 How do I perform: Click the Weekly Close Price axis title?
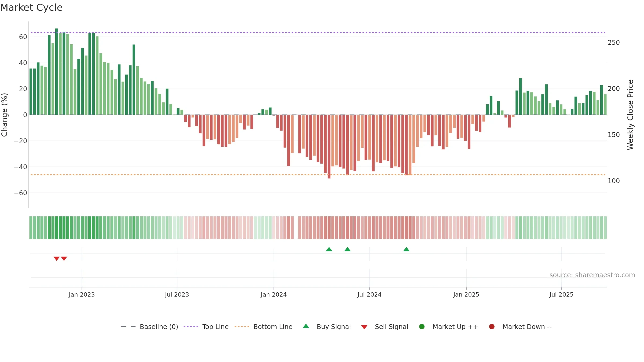(x=630, y=115)
